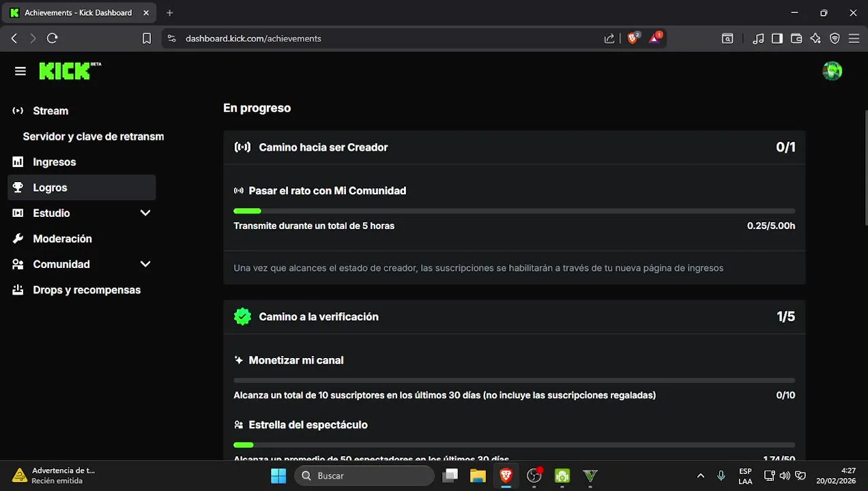This screenshot has height=491, width=868.
Task: Open the OBS Studio taskbar icon
Action: coord(534,475)
